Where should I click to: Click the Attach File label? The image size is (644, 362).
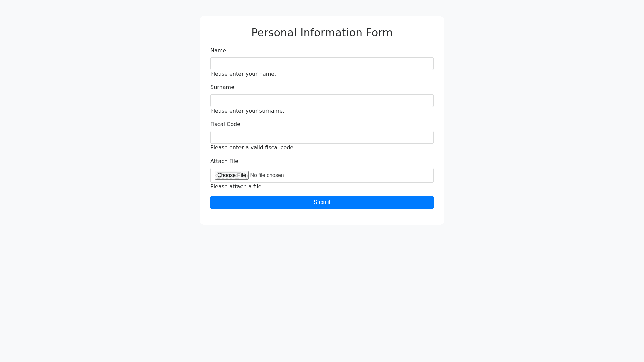tap(224, 161)
